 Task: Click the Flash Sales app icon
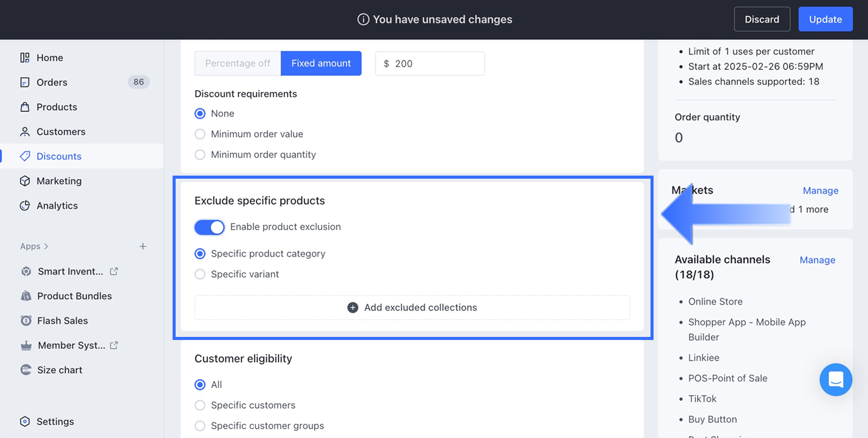point(26,321)
